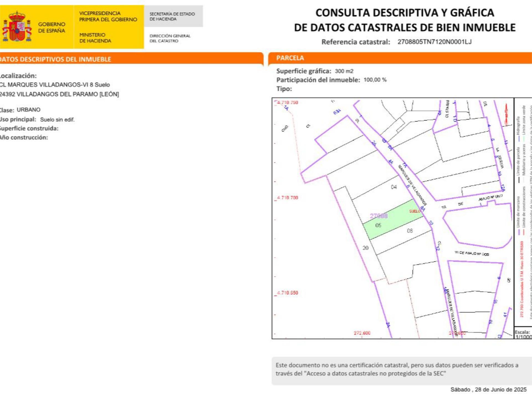Click coordinate label 272.600 at map bottom
Image resolution: width=532 pixels, height=399 pixels.
click(x=362, y=333)
